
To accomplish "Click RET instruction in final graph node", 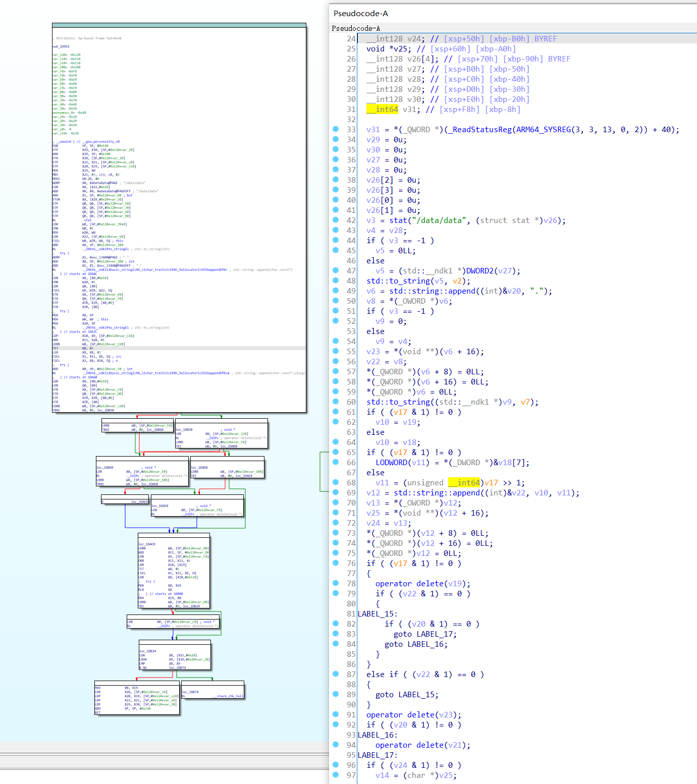I will pos(97,713).
